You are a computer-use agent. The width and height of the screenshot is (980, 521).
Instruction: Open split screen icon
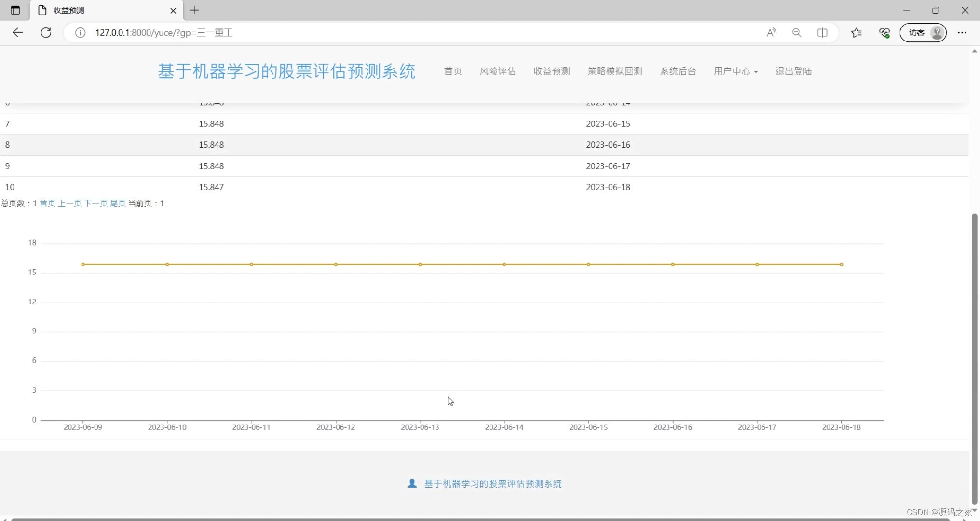point(822,32)
